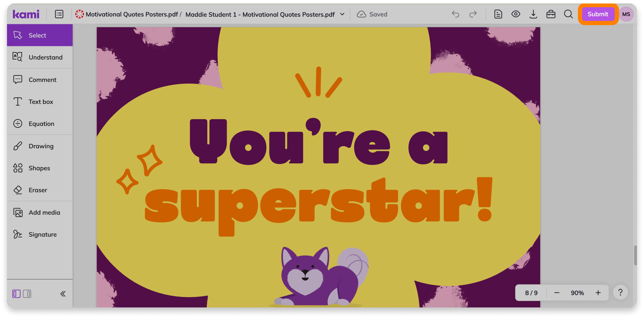The height and width of the screenshot is (318, 644).
Task: Click the Submit button
Action: coord(598,14)
